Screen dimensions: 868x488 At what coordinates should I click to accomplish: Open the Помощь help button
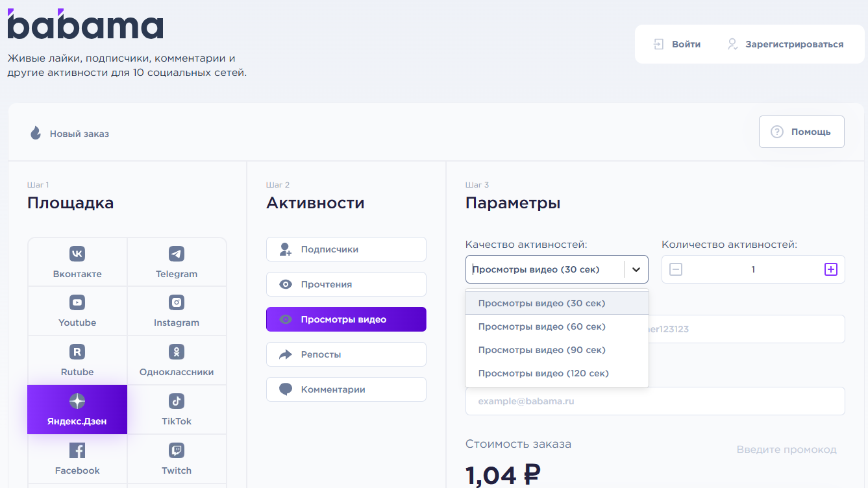[802, 132]
